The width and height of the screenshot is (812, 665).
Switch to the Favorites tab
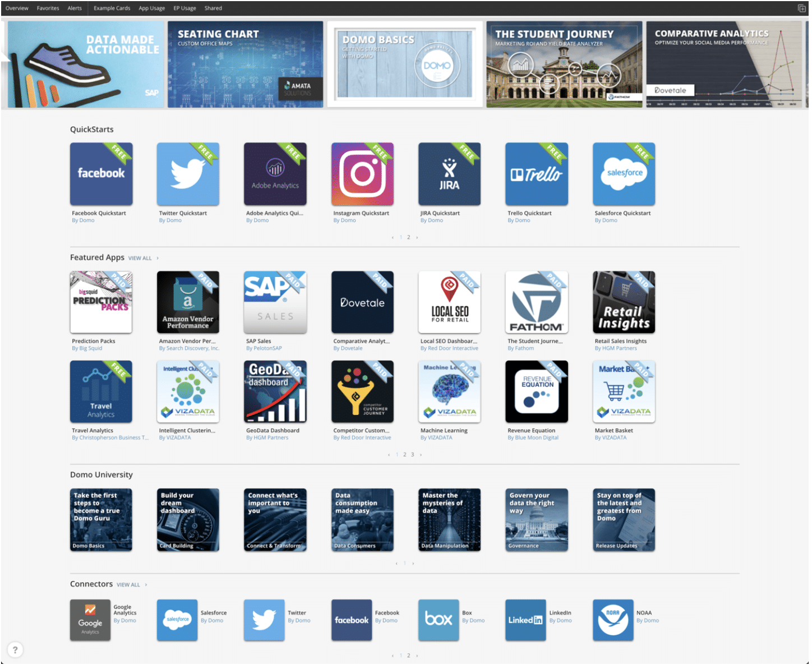(48, 8)
